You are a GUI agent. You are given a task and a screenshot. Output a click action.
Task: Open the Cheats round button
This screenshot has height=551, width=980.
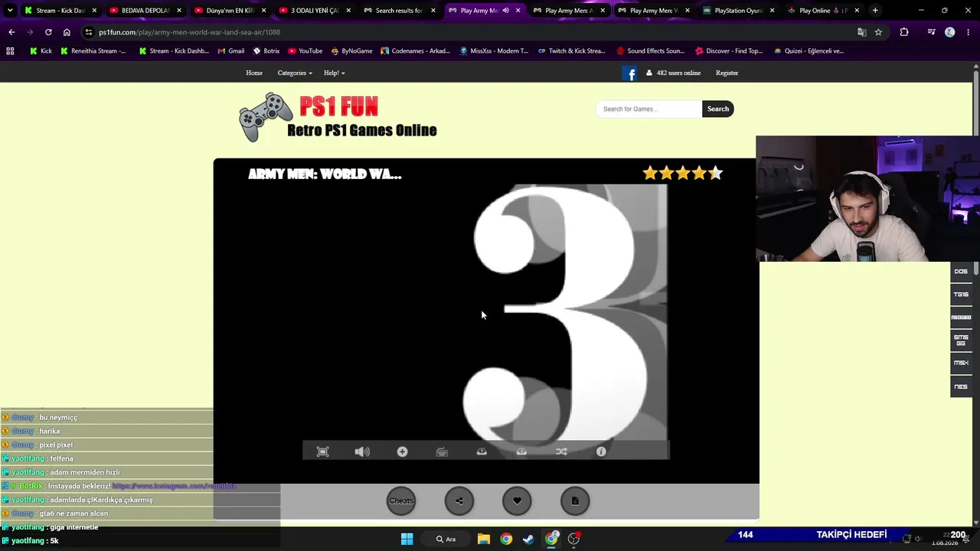(x=401, y=501)
